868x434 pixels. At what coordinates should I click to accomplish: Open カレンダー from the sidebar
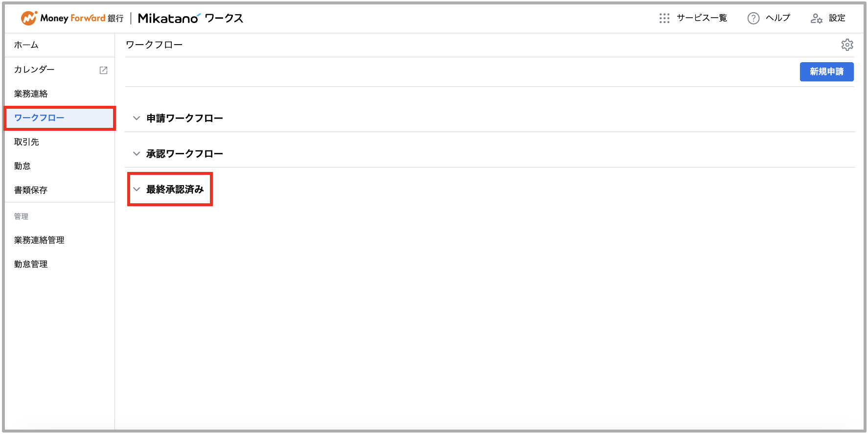[34, 70]
